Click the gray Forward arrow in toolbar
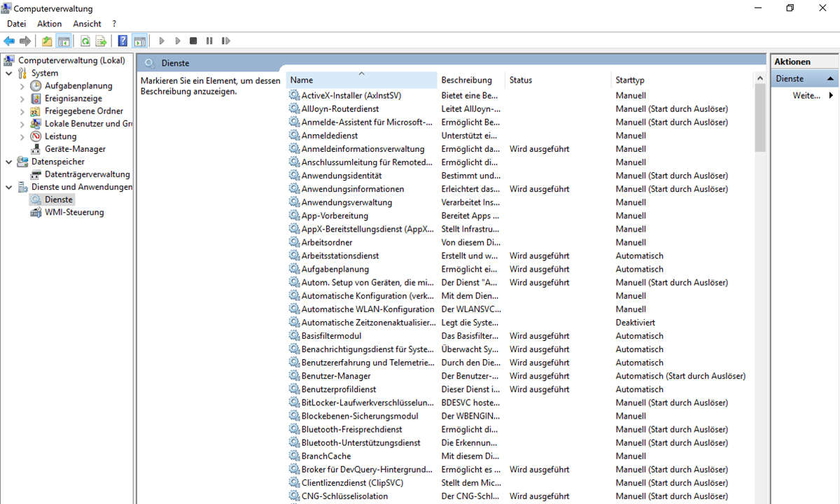This screenshot has height=504, width=840. point(25,41)
